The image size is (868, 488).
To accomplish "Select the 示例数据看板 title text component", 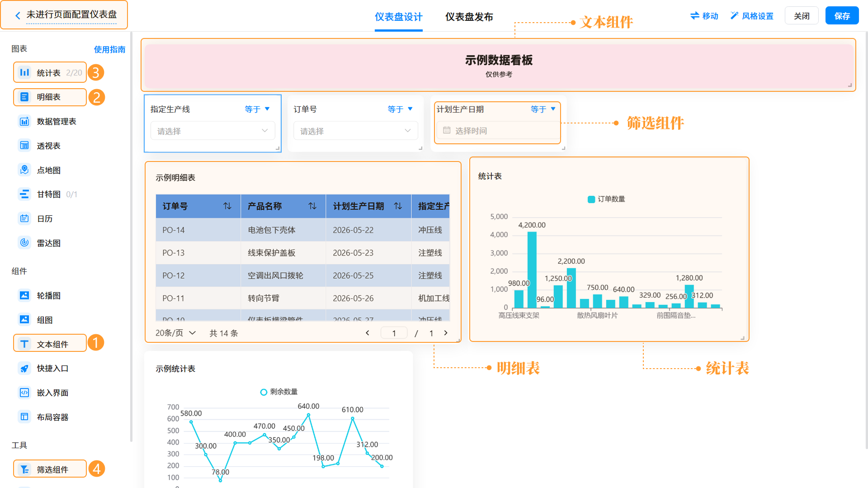I will (499, 66).
